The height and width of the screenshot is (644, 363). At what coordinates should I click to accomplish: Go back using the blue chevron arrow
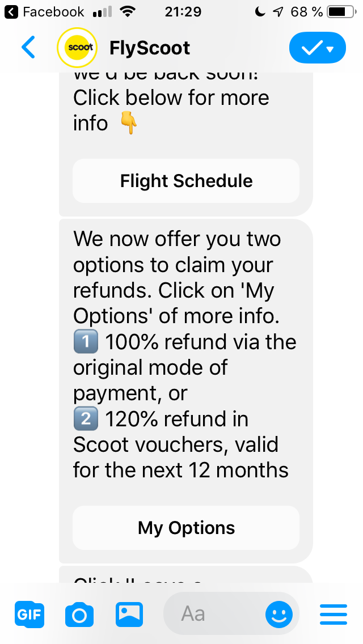(28, 47)
